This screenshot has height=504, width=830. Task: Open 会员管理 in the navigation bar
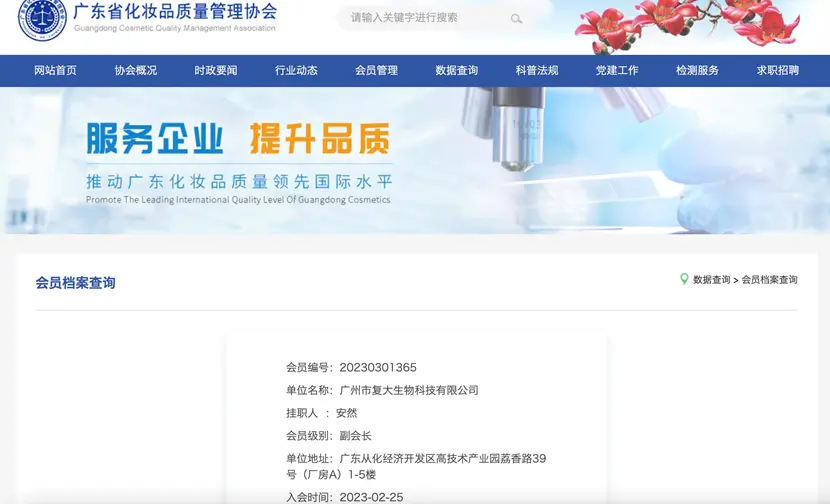[376, 70]
